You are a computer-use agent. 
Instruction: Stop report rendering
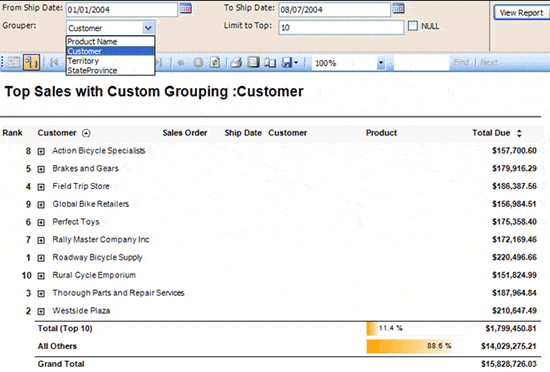(198, 63)
